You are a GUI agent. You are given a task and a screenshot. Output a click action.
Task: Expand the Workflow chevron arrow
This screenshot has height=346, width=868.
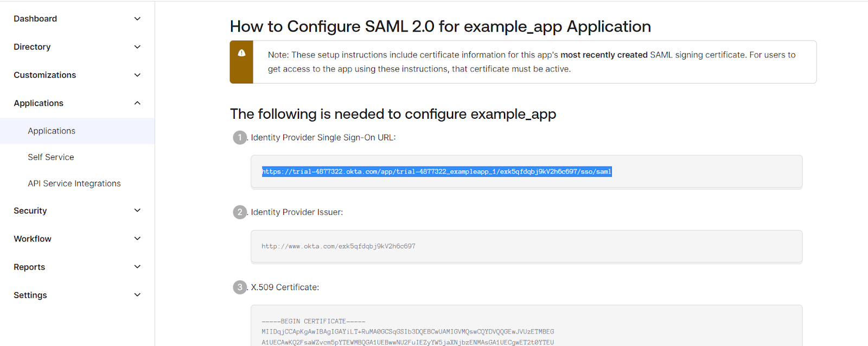click(x=137, y=239)
